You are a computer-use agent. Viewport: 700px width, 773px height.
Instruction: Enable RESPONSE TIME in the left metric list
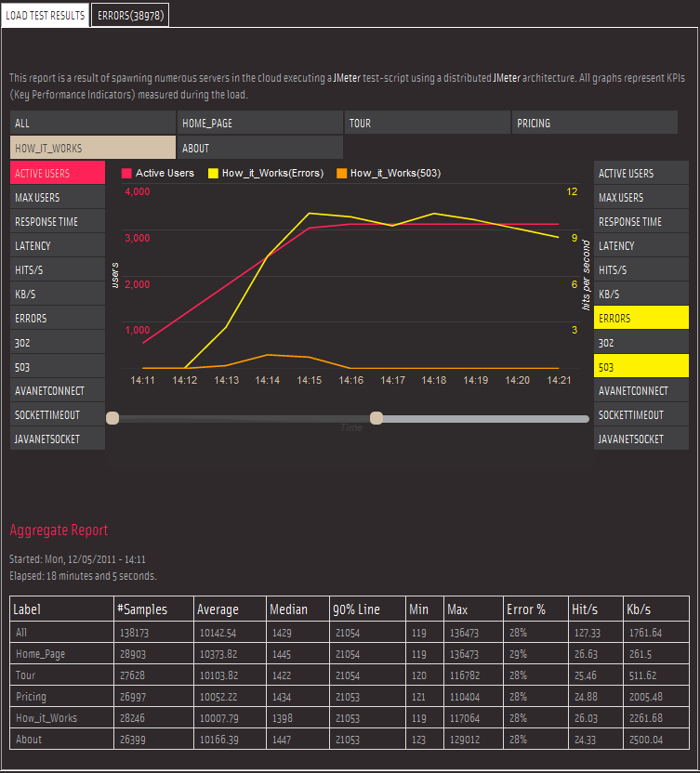pyautogui.click(x=58, y=222)
